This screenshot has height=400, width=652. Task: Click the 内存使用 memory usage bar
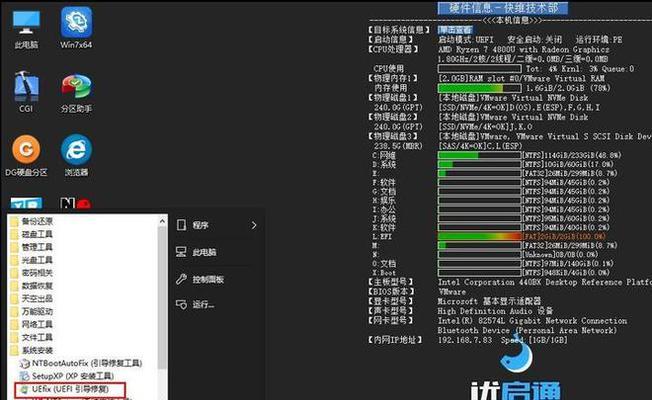(x=479, y=88)
